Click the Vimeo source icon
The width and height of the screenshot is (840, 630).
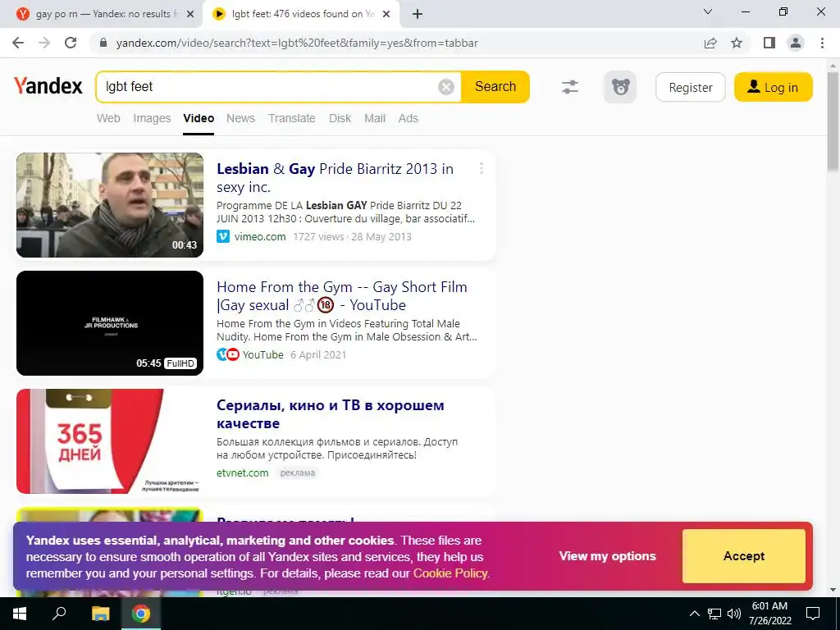(223, 237)
